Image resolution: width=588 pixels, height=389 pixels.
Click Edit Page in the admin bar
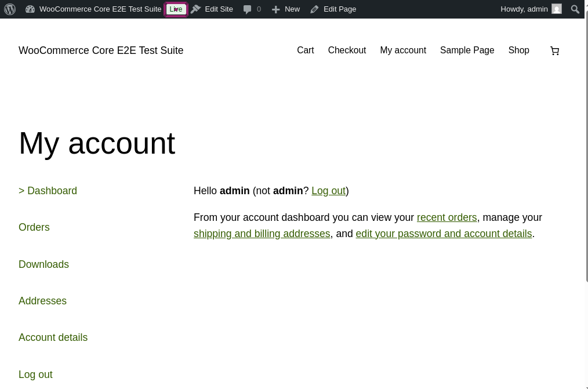point(333,9)
